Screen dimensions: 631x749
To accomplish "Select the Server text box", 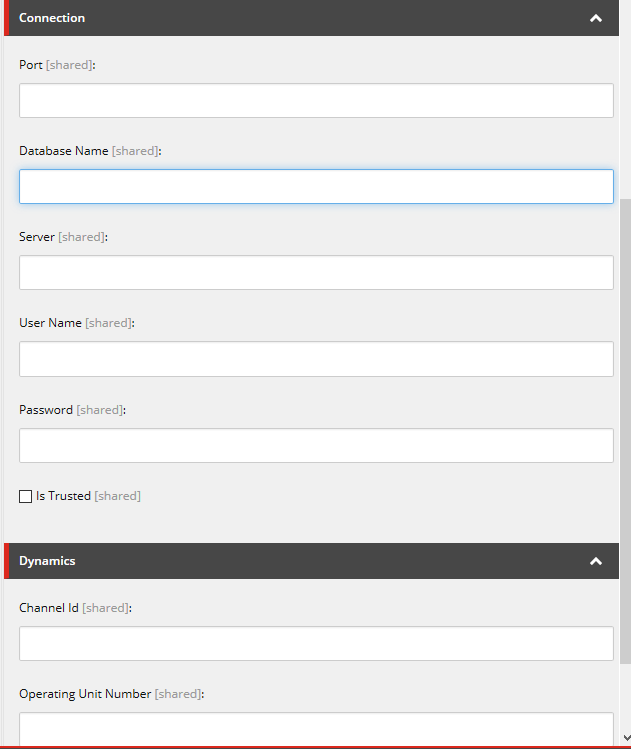I will pyautogui.click(x=316, y=272).
